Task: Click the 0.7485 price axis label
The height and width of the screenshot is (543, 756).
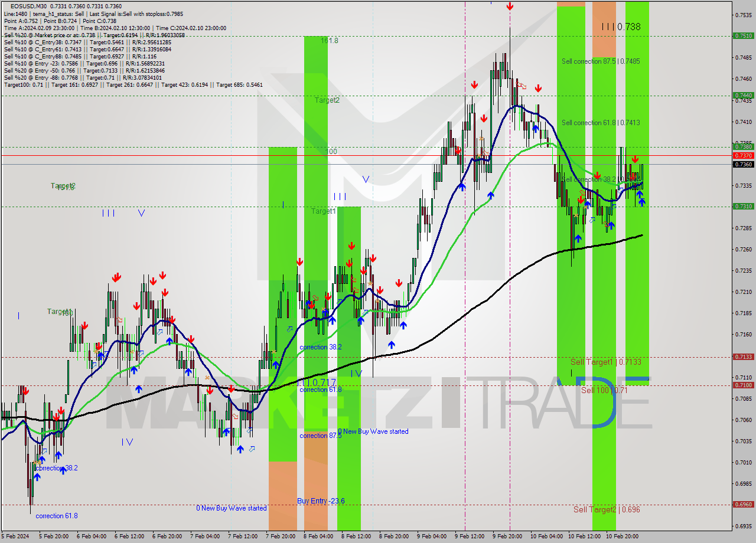Action: point(742,57)
